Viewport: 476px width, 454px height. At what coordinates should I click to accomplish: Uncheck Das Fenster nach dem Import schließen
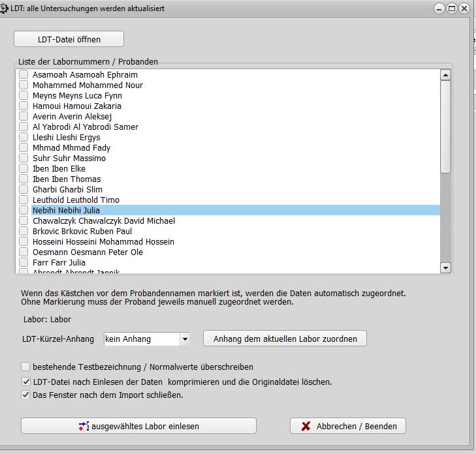coord(26,395)
